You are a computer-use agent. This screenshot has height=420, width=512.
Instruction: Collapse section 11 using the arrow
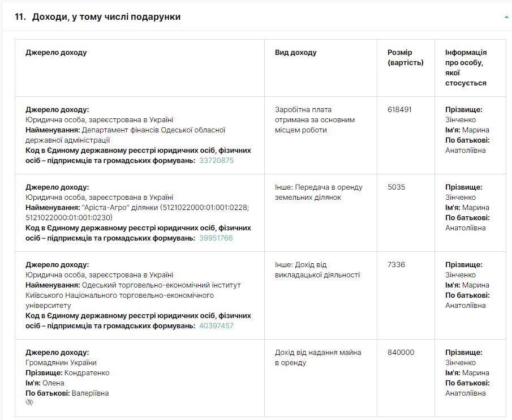coord(506,17)
